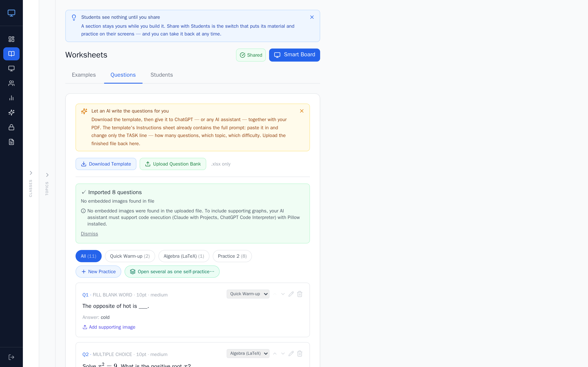Open the analytics bar chart icon
Screen dimensions: 588x367
pyautogui.click(x=11, y=98)
